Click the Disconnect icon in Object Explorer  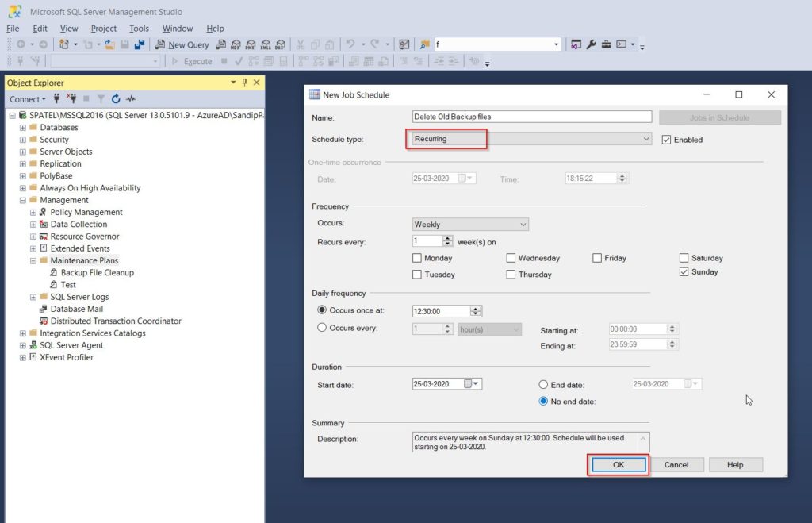click(x=71, y=98)
